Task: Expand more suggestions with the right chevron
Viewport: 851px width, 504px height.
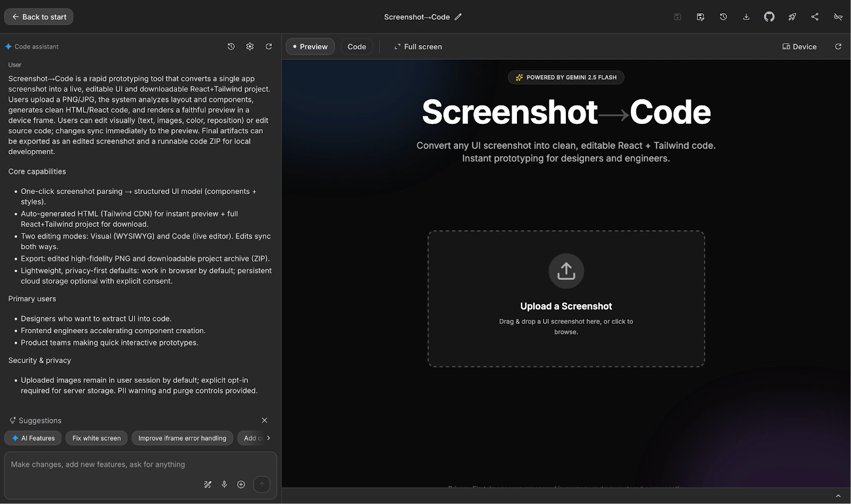Action: 269,438
